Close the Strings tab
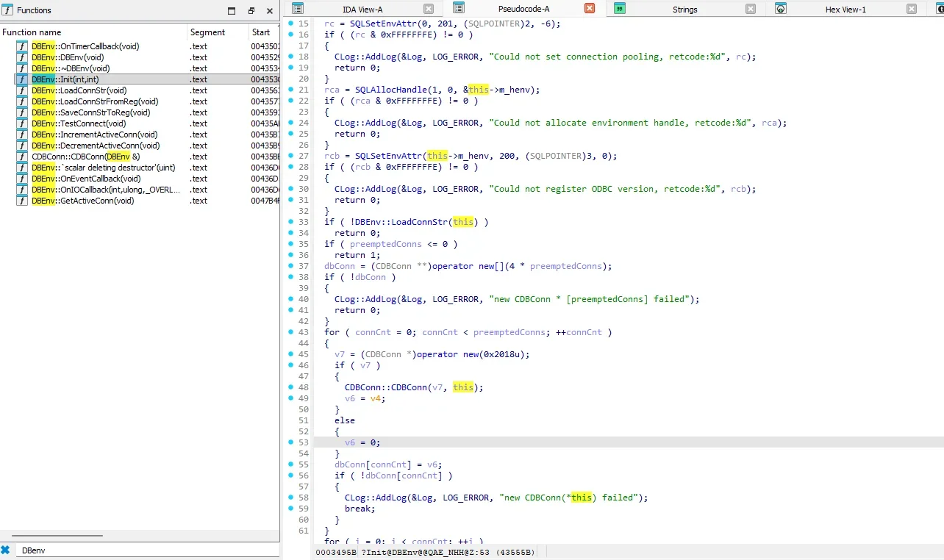Viewport: 944px width, 560px height. coord(751,9)
